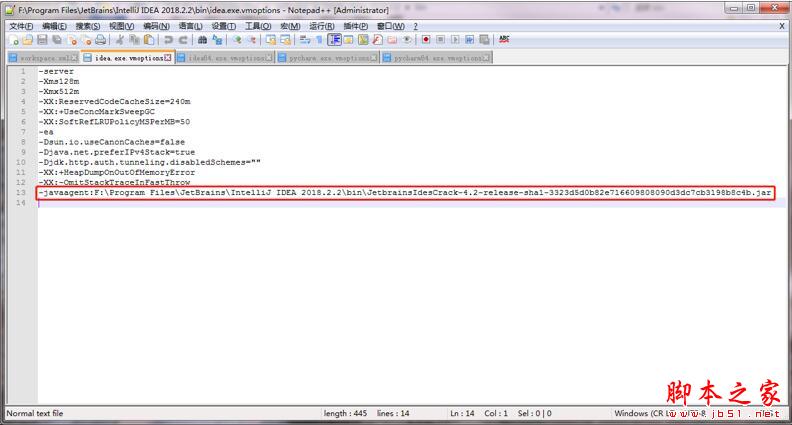Open the user-defined language dialog icon
The image size is (792, 425).
point(349,40)
